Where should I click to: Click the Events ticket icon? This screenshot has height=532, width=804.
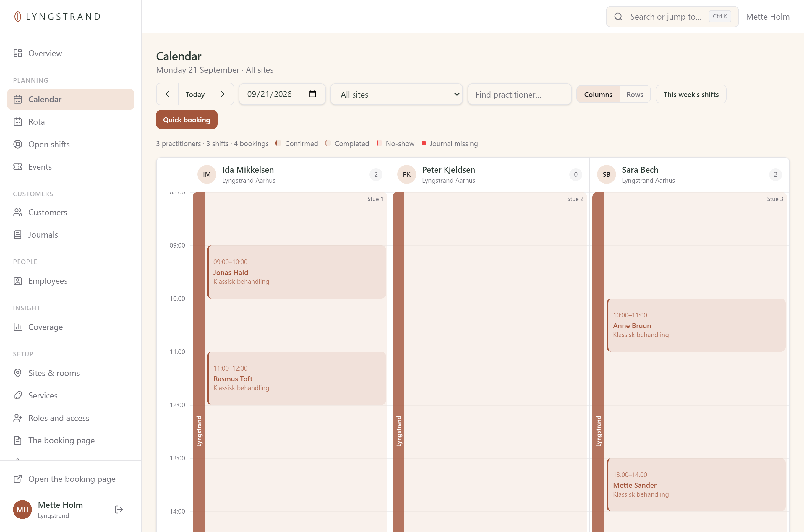coord(18,167)
